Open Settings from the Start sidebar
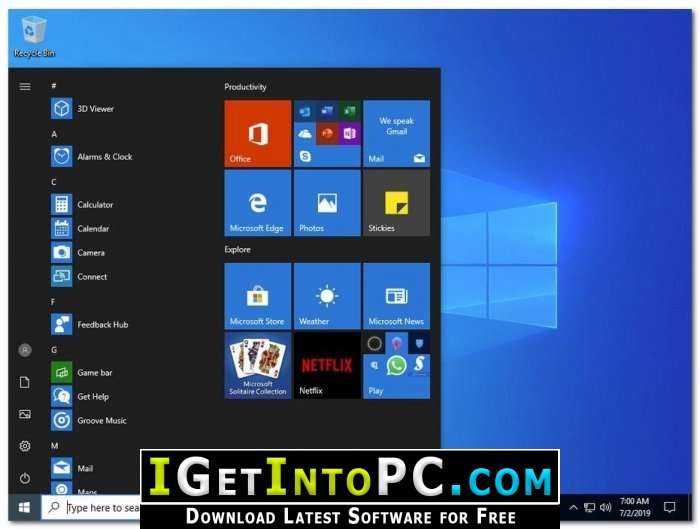700x529 pixels. 25,446
